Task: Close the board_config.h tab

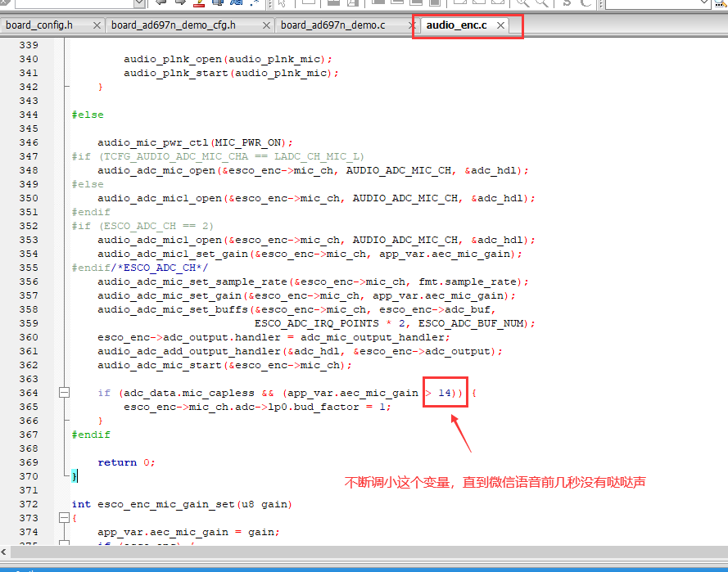Action: pos(97,25)
